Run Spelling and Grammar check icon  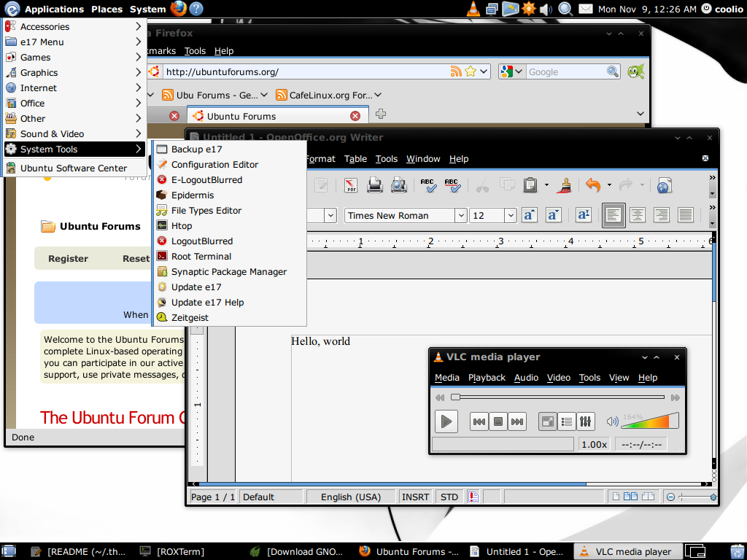point(427,185)
